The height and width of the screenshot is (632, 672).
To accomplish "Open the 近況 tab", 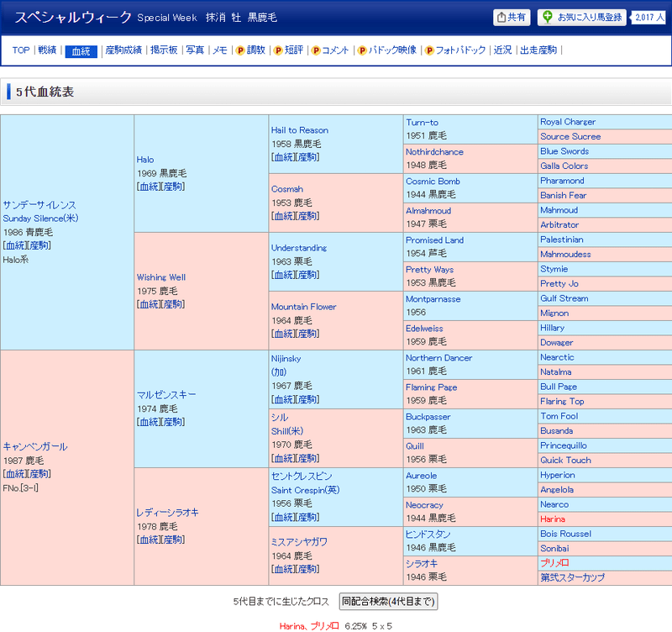I will coord(502,50).
